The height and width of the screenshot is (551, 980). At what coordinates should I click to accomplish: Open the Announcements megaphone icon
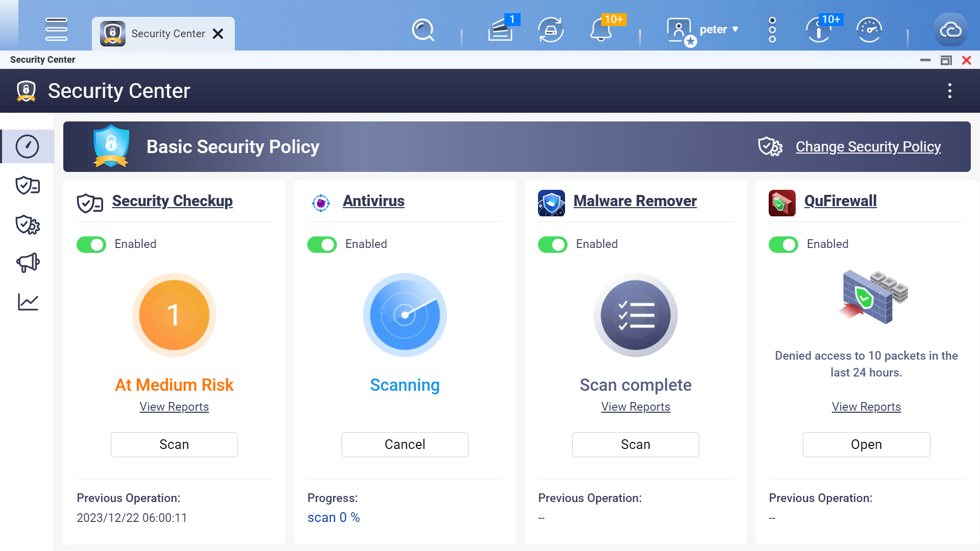(x=27, y=263)
